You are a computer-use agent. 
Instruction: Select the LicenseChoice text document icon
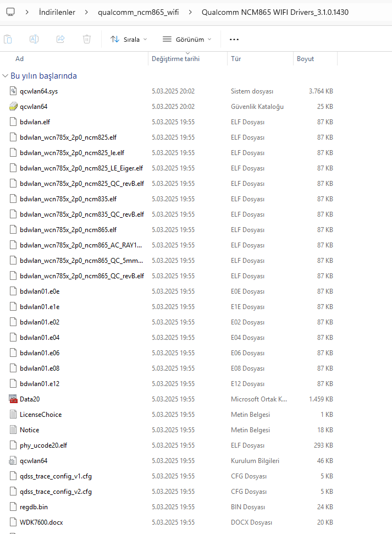click(x=13, y=414)
